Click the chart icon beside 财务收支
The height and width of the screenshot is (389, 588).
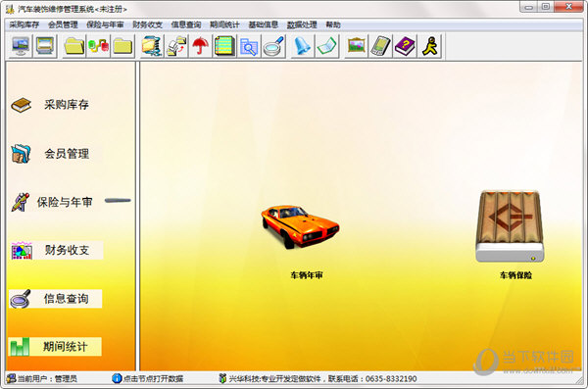coord(22,251)
